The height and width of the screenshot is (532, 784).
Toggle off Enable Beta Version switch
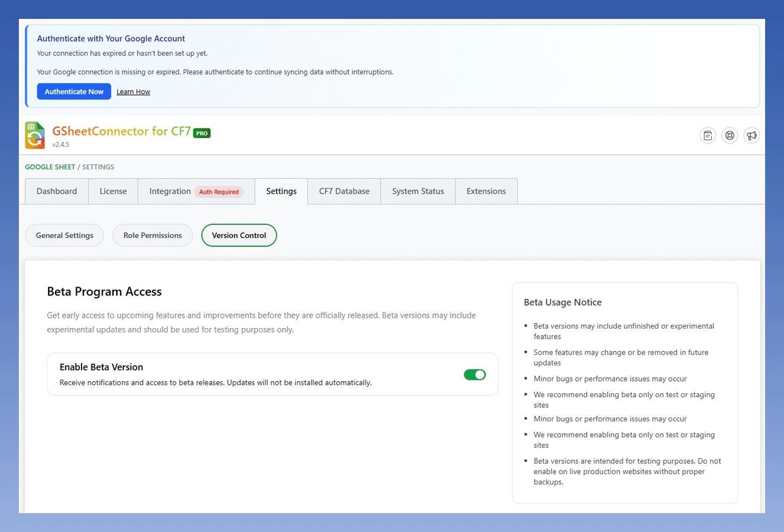475,374
